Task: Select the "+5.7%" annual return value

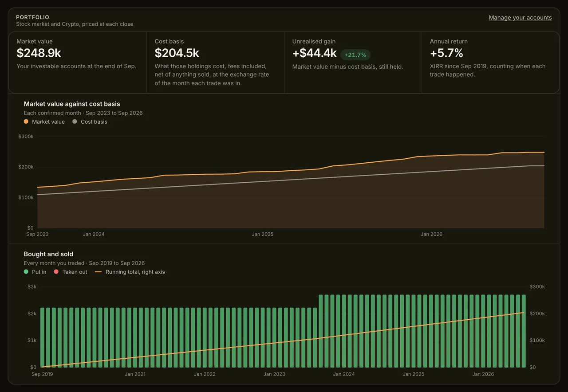Action: pyautogui.click(x=446, y=53)
